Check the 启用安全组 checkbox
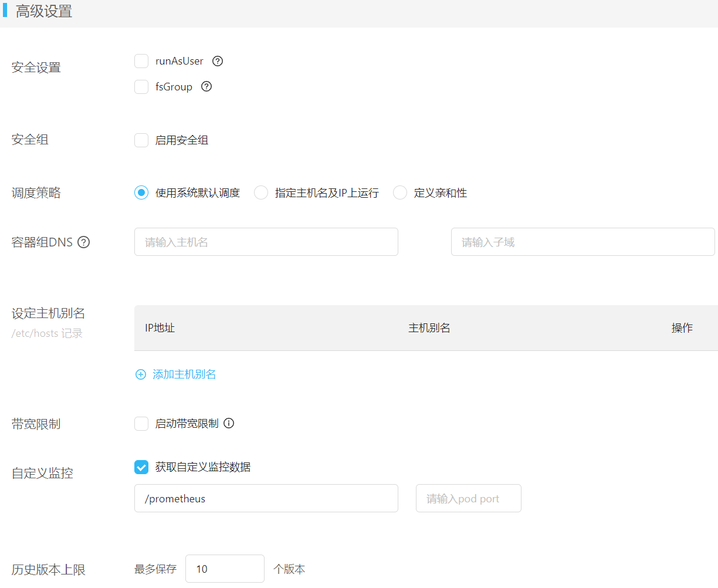 pyautogui.click(x=141, y=140)
